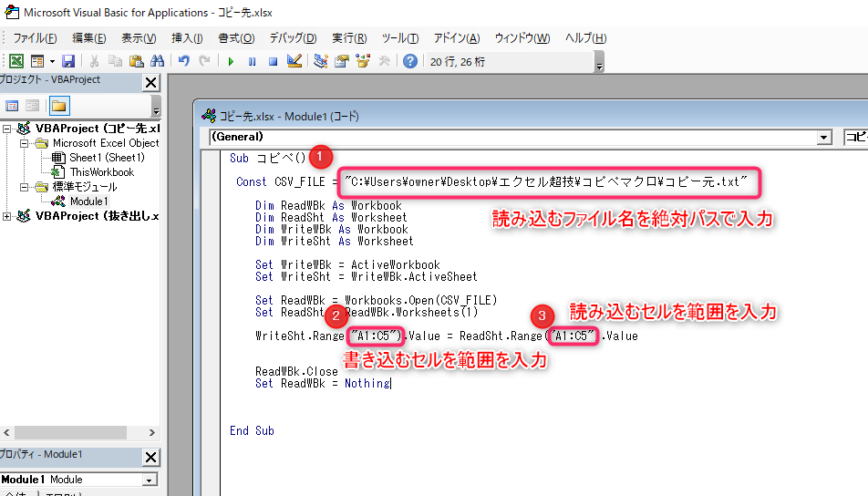Open the Properties Window icon
Viewport: 868px width, 496px height.
coord(342,61)
